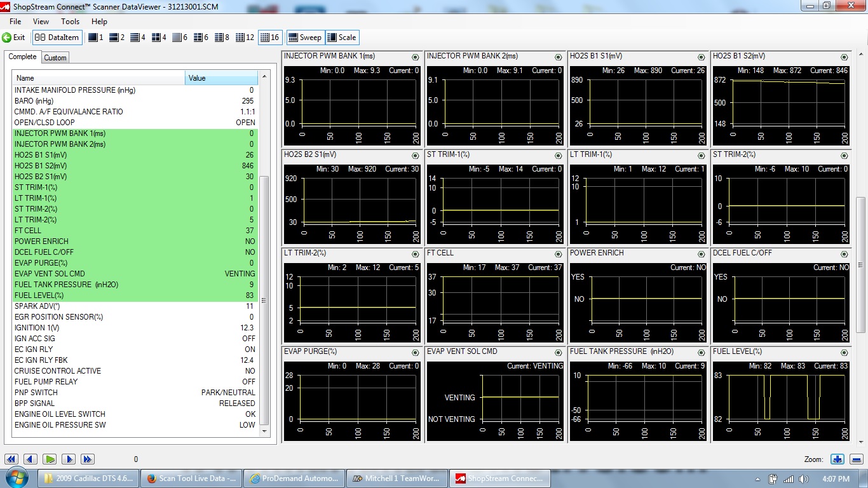Open the View menu

point(41,22)
